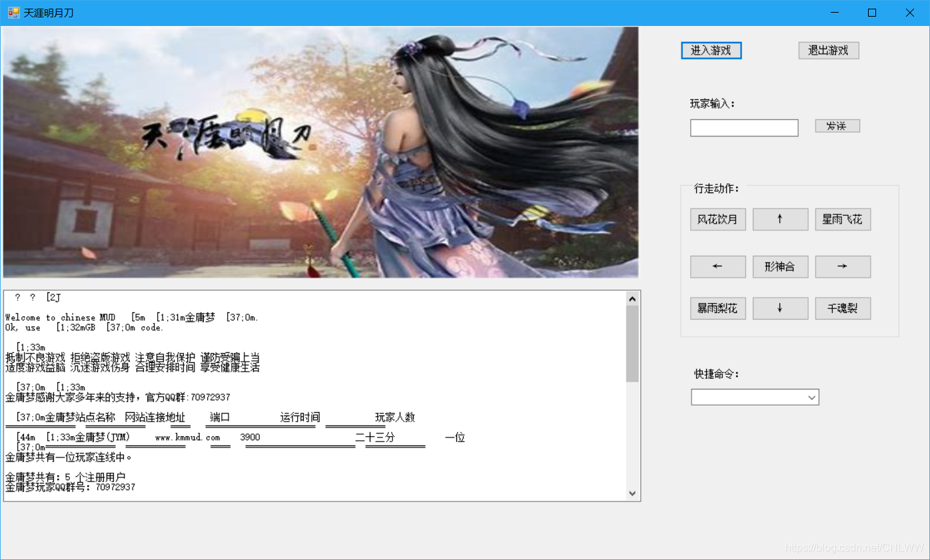930x560 pixels.
Task: Send input with the 发送 button
Action: [837, 126]
